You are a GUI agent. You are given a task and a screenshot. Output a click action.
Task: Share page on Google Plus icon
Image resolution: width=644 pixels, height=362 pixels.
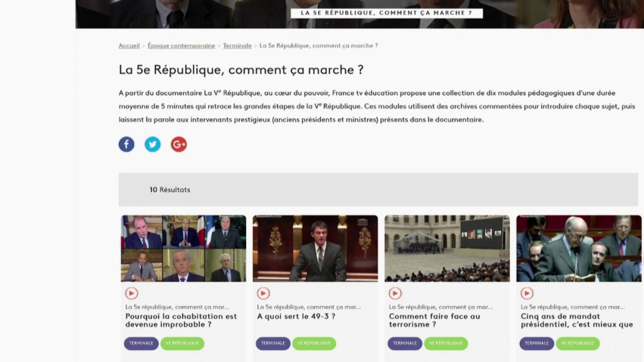coord(179,144)
